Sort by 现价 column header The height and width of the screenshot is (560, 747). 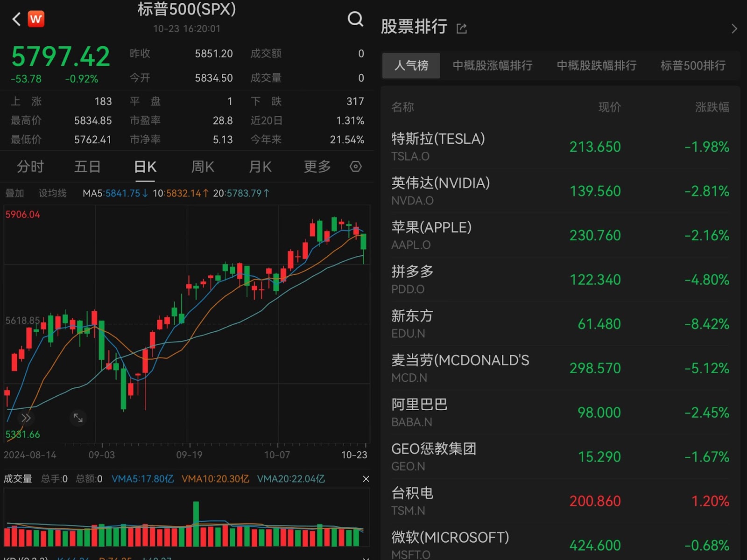pos(610,107)
